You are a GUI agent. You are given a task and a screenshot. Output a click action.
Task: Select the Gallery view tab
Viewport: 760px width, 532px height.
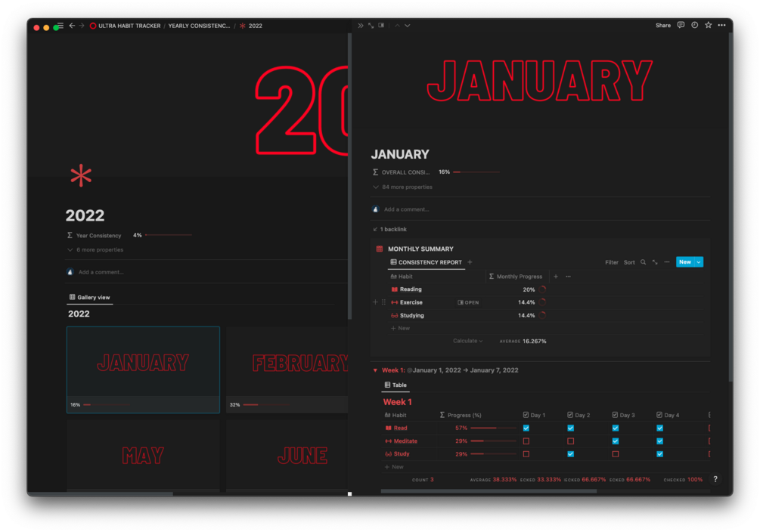pyautogui.click(x=90, y=298)
